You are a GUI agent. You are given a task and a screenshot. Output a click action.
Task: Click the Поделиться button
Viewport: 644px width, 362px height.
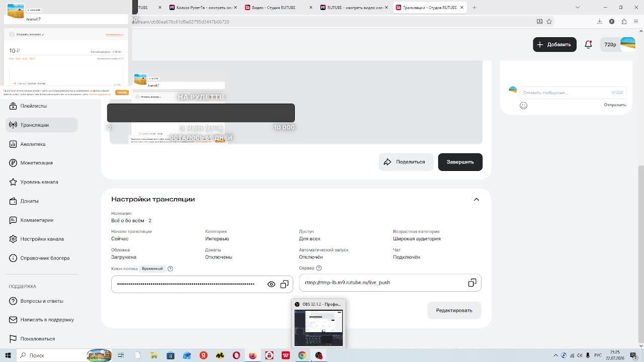click(x=406, y=162)
